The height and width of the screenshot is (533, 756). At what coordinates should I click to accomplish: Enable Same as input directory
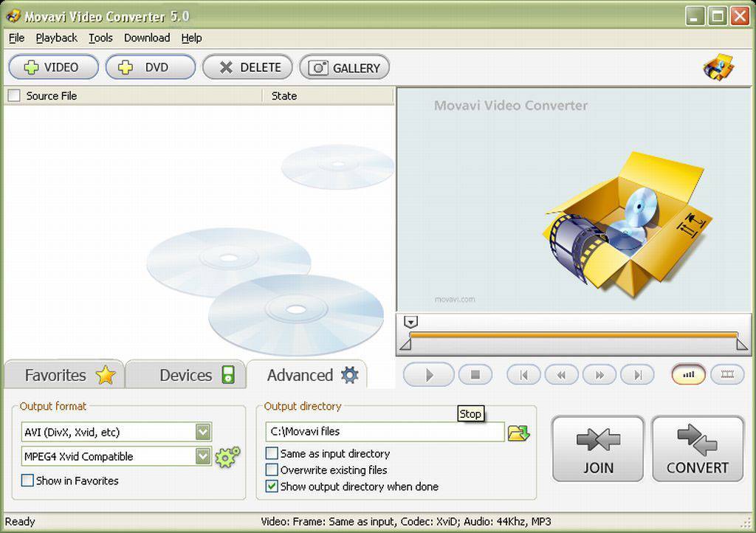(x=272, y=453)
